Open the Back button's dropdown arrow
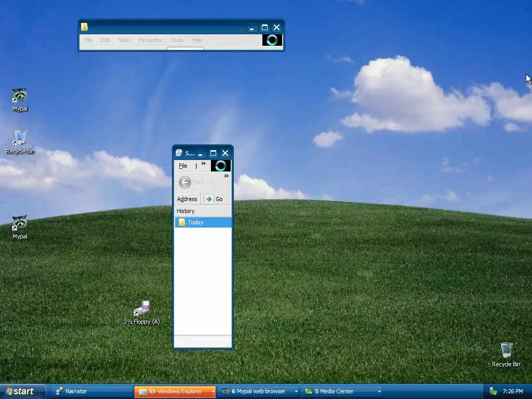532x399 pixels. [x=211, y=182]
